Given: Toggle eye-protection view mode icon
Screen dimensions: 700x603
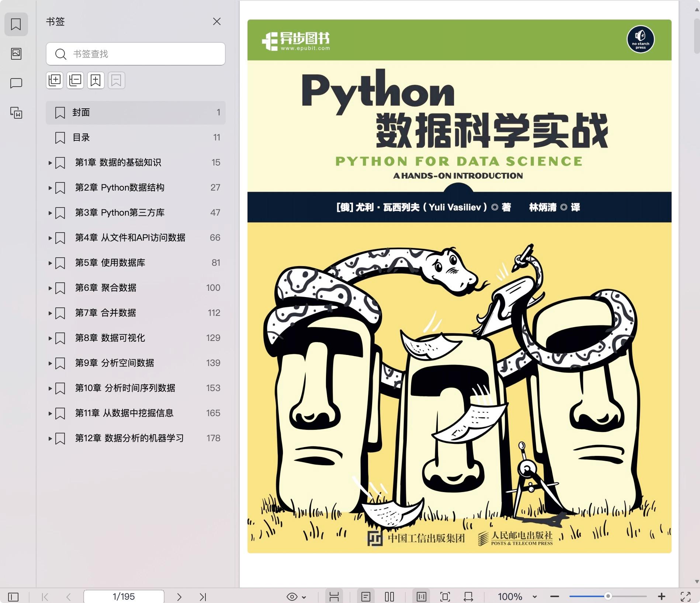Looking at the screenshot, I should pyautogui.click(x=292, y=596).
